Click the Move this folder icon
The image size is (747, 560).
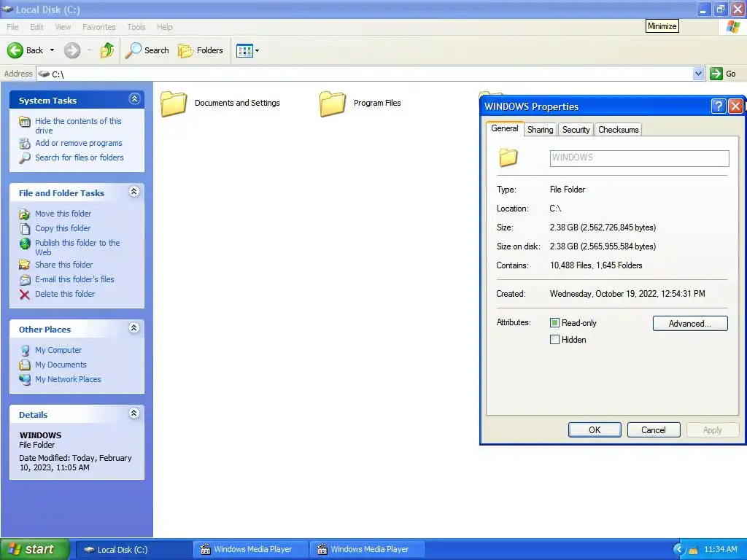point(25,214)
